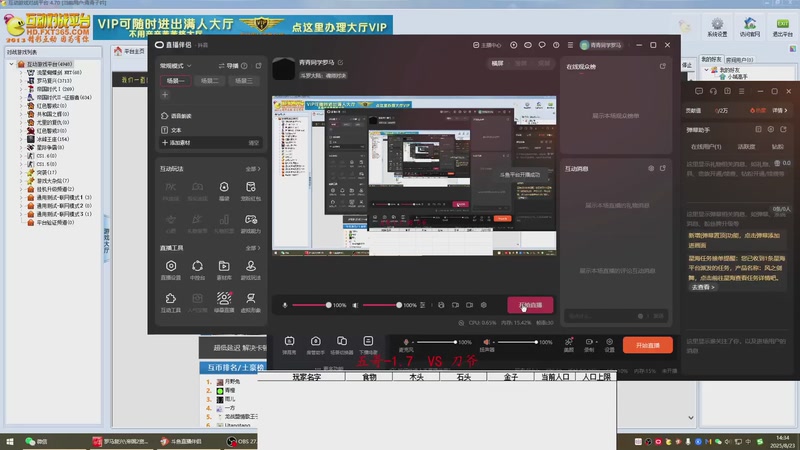Open the 中控台 control console icon

coord(197,270)
